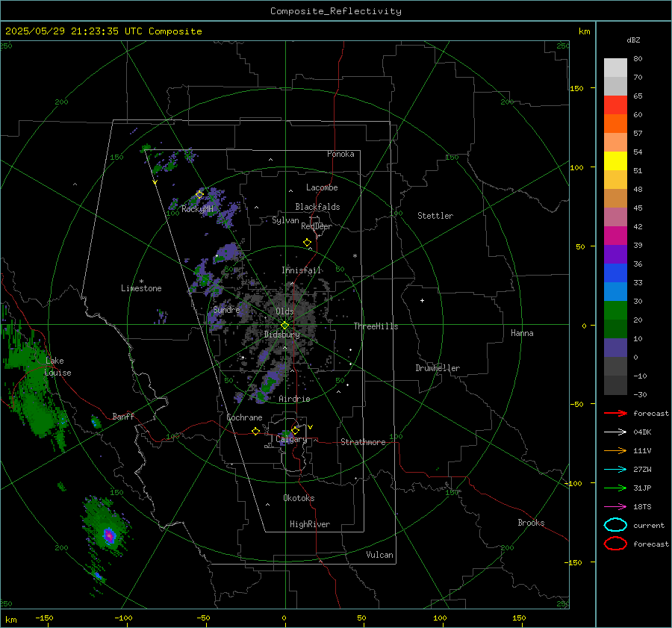Click the Composite_Reflectivity title text

335,11
